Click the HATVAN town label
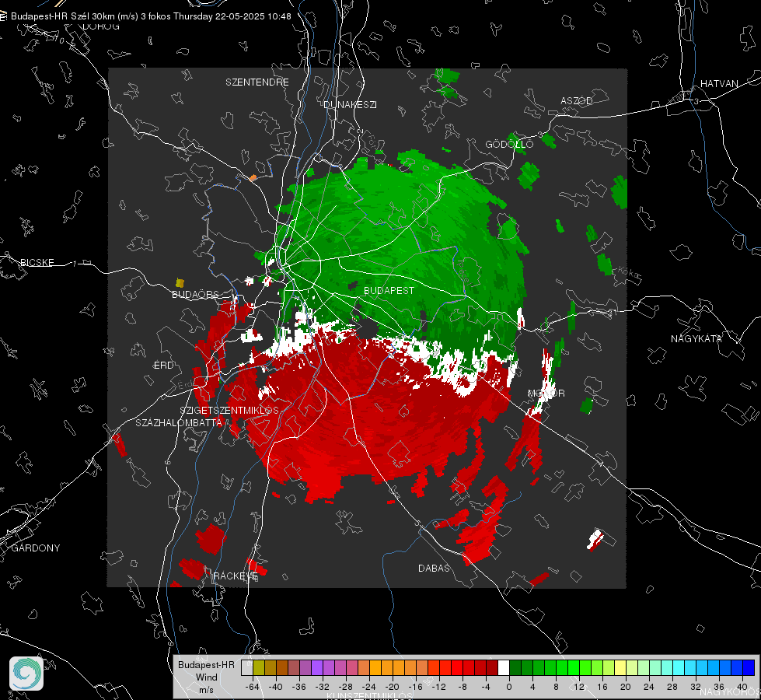761x700 pixels. [719, 83]
